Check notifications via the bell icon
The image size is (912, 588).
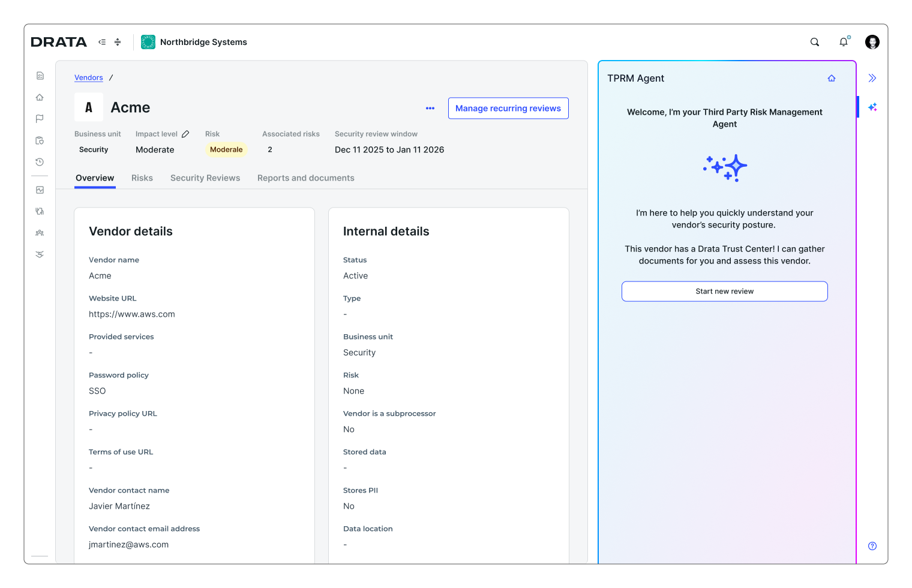(x=843, y=42)
